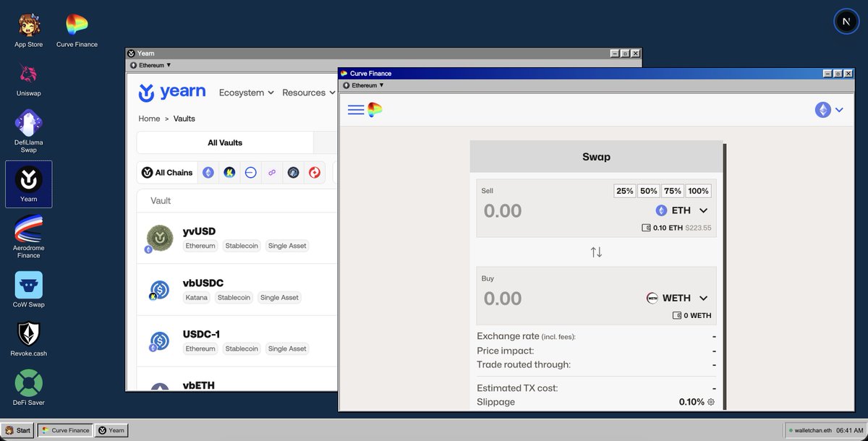Click the Swap panel heading

click(596, 157)
